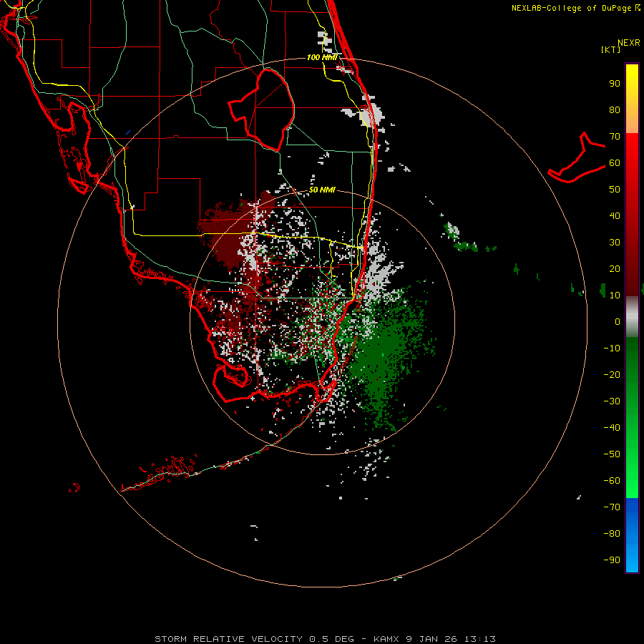Select the 90 value on velocity scale
Screen dimensions: 644x644
pos(615,84)
